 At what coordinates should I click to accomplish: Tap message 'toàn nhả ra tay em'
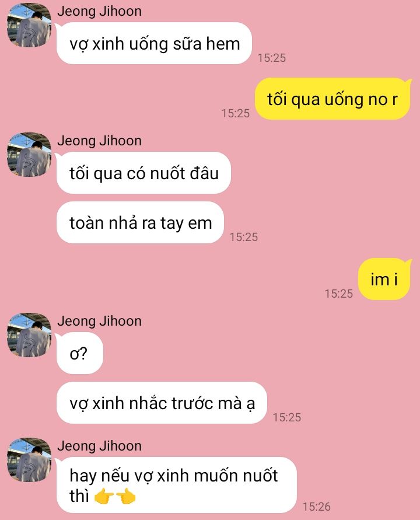140,222
